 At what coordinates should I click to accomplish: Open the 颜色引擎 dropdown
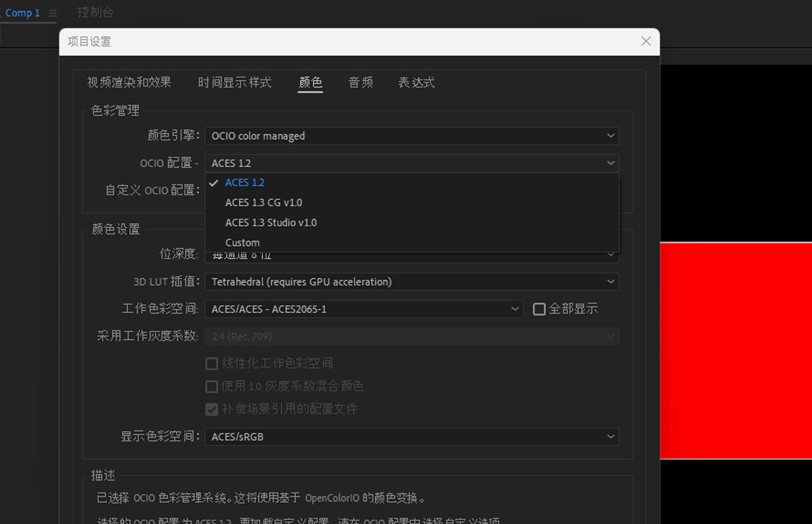pyautogui.click(x=411, y=135)
